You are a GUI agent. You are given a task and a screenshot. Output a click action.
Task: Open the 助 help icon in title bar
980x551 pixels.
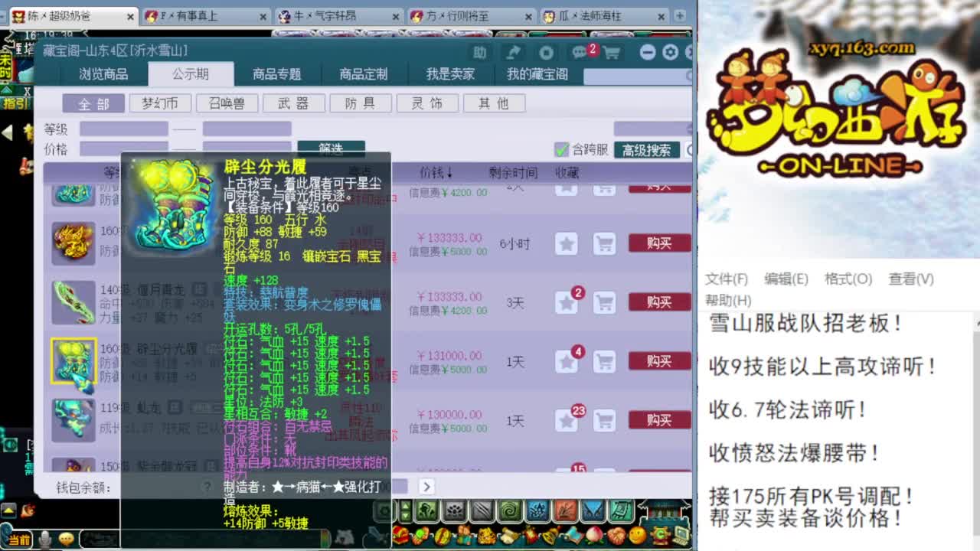[x=479, y=52]
